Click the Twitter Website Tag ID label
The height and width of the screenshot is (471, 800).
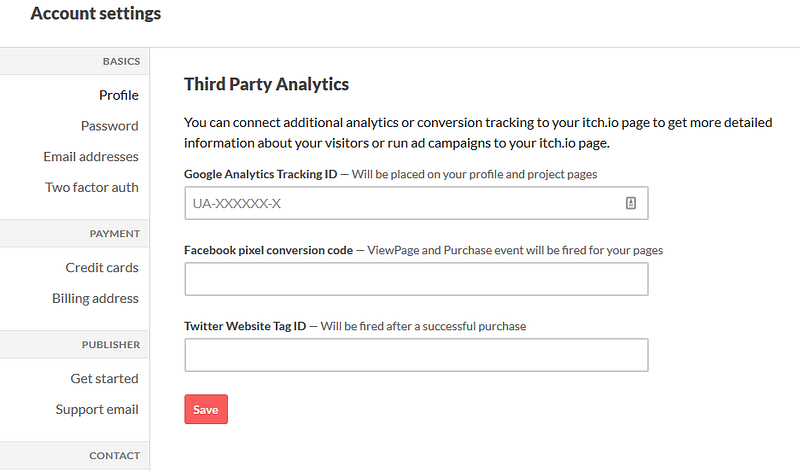[245, 326]
